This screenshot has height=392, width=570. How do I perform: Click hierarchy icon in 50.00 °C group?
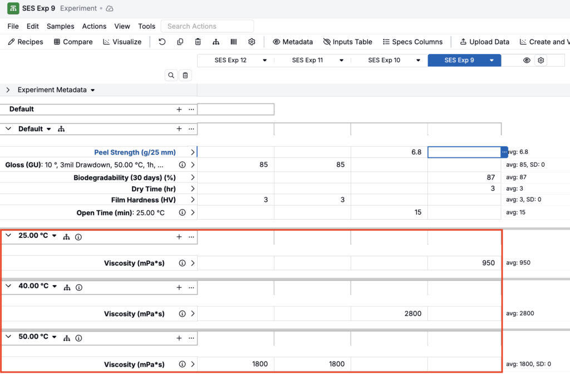tap(67, 338)
